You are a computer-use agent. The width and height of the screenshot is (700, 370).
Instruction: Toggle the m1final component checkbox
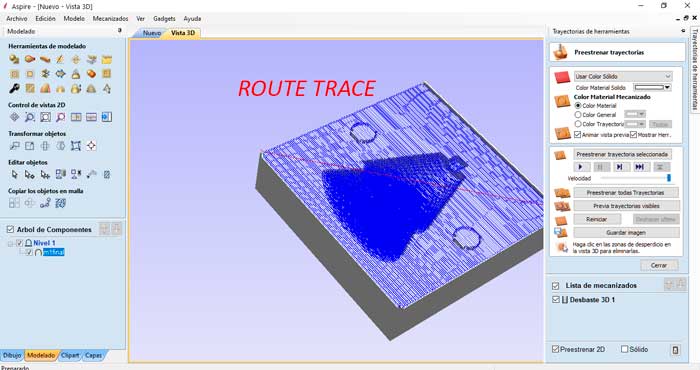[x=29, y=252]
